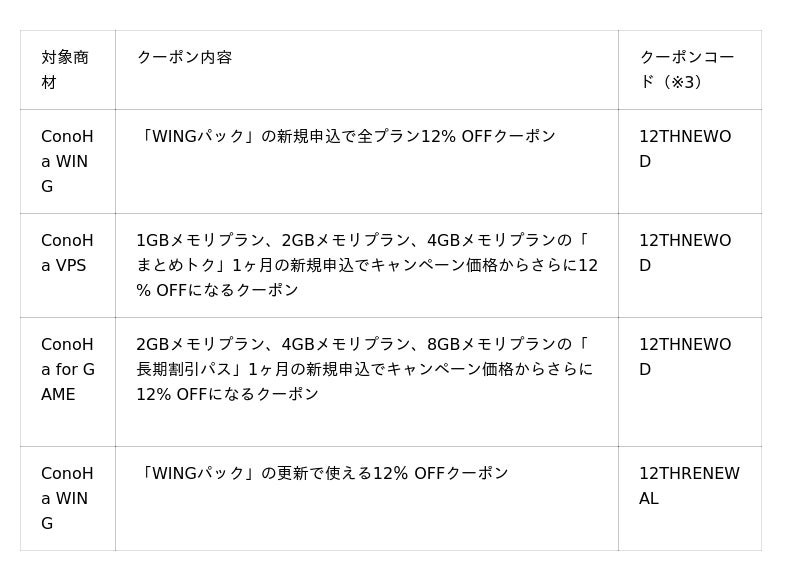
Task: Select 12THNEWOD code in ConoHa VPS row
Action: 685,253
